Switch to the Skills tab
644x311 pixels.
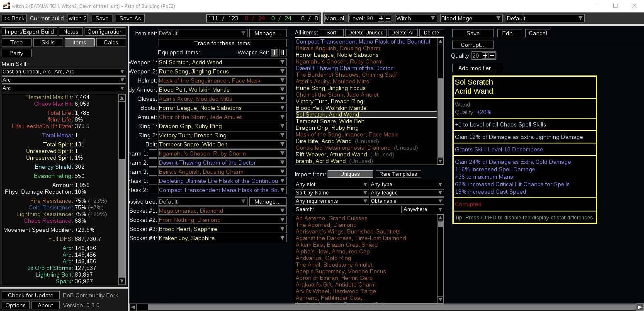pyautogui.click(x=48, y=42)
